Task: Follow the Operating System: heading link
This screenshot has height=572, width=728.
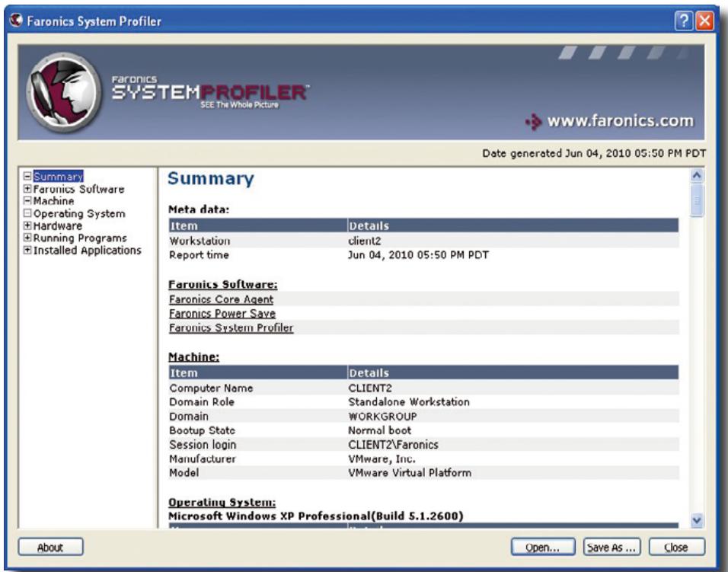Action: pyautogui.click(x=222, y=503)
